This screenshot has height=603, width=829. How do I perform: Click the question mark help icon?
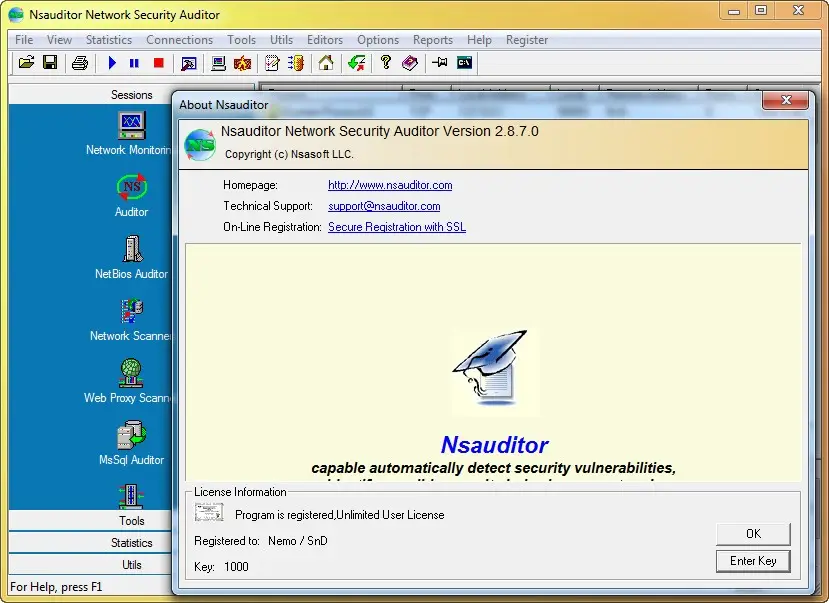(x=386, y=63)
